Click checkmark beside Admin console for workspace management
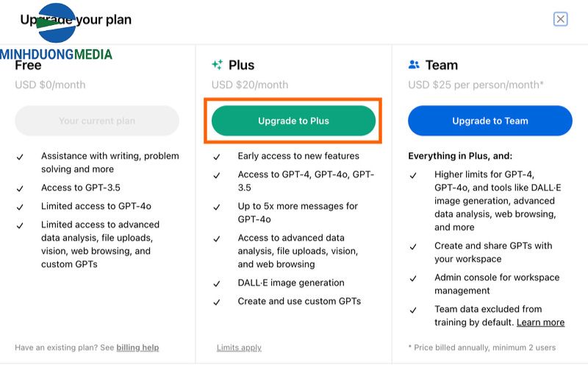The width and height of the screenshot is (588, 368). click(x=414, y=278)
